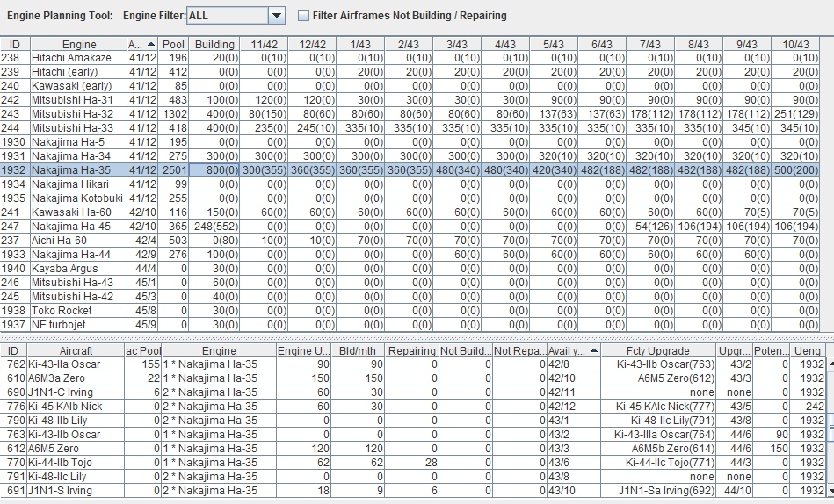
Task: Click Fcty Upgrade cell J1N1-Sa Irving(692)
Action: tap(658, 491)
